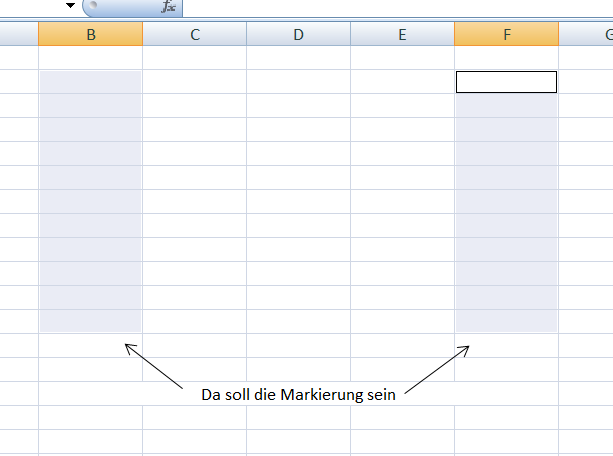Click the Insert Function fx icon
The height and width of the screenshot is (456, 613).
pos(168,7)
